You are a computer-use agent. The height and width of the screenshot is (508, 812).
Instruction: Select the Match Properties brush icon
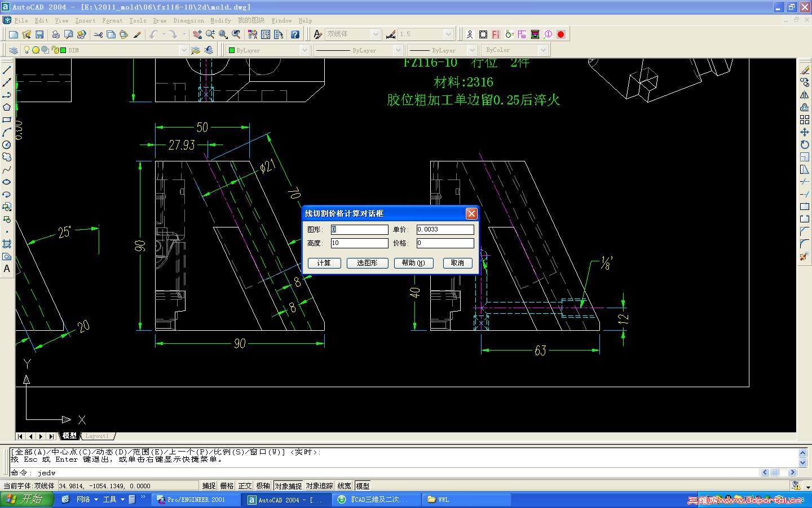click(x=137, y=34)
